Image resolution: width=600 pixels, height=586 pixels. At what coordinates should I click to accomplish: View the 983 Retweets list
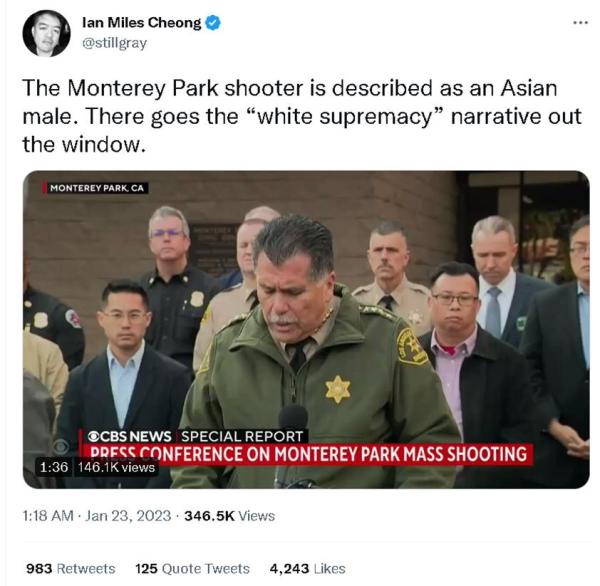coord(71,568)
